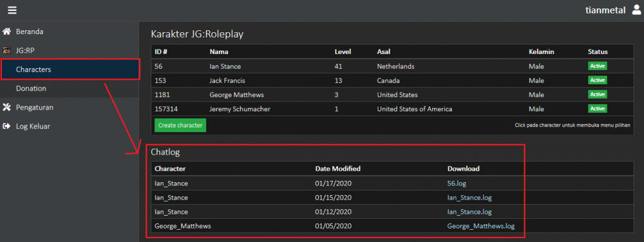Click Active badge for Ian Stance
Viewport: 644px width, 242px height.
click(598, 66)
